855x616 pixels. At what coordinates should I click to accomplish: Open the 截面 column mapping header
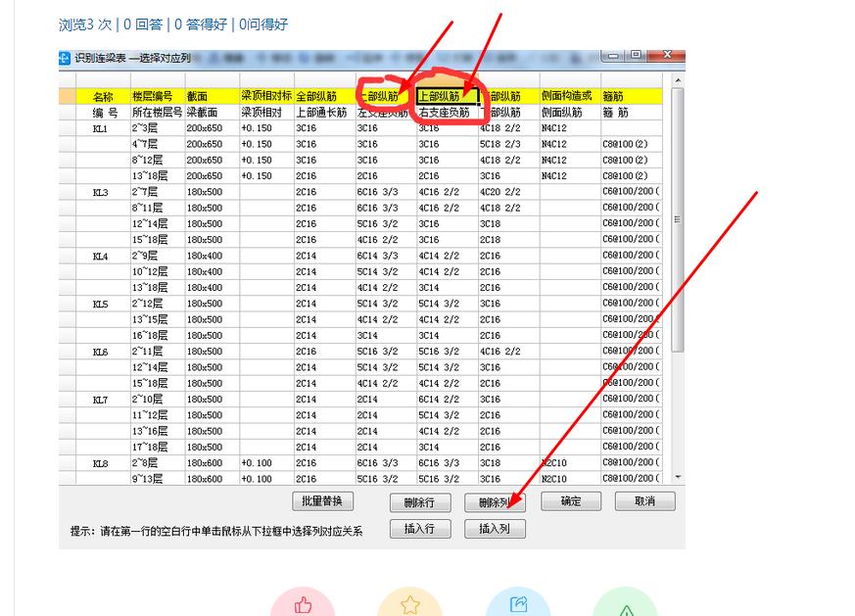click(213, 97)
